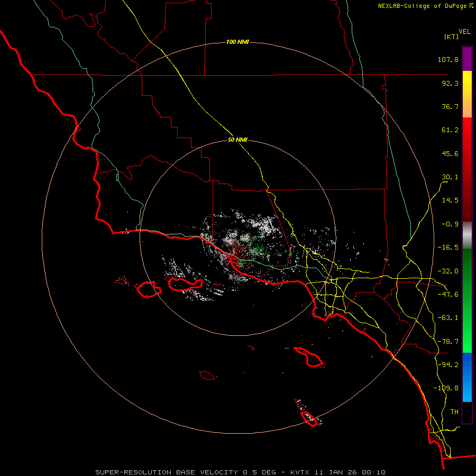Screen dimensions: 476x476
Task: Pick the gray segment of the color bar
Action: click(x=467, y=235)
